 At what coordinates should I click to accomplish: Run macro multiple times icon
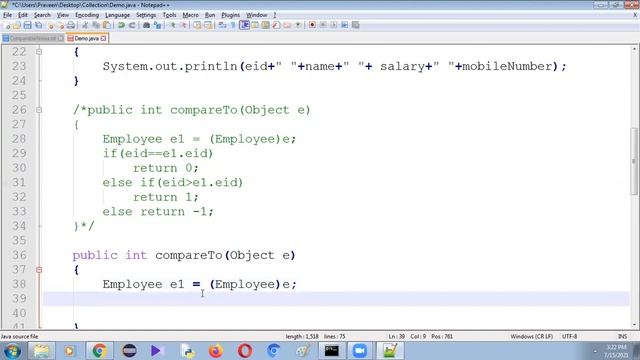tap(344, 25)
